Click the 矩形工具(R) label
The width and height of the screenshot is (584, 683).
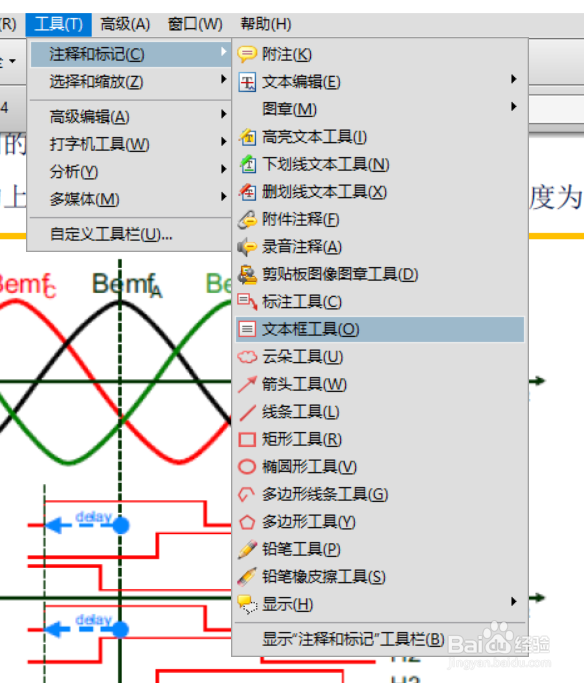point(302,439)
